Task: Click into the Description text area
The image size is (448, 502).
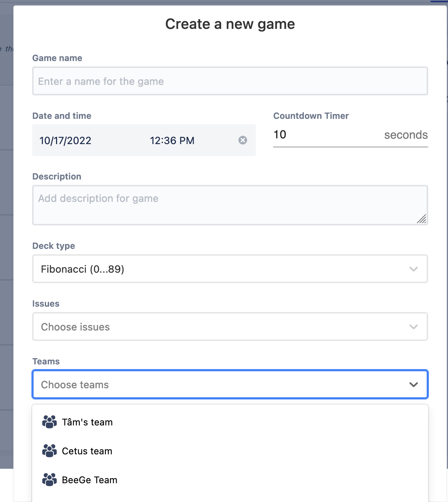Action: click(x=230, y=205)
